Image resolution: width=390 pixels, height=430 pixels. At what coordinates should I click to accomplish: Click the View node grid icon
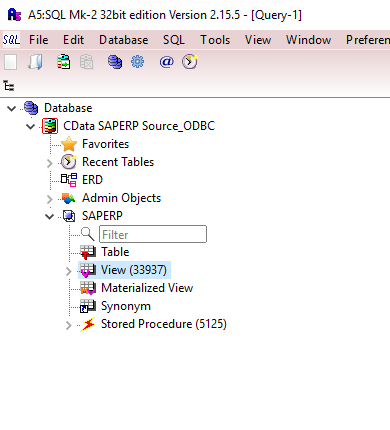point(88,270)
